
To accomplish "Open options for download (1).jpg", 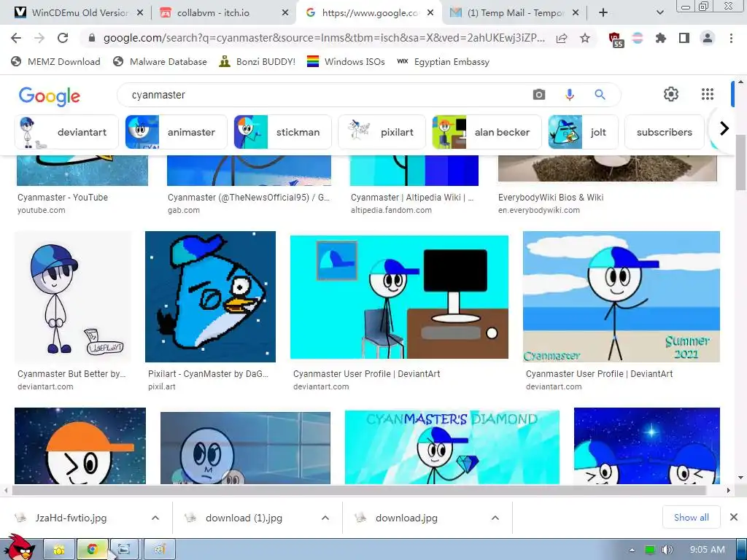I will pyautogui.click(x=325, y=518).
